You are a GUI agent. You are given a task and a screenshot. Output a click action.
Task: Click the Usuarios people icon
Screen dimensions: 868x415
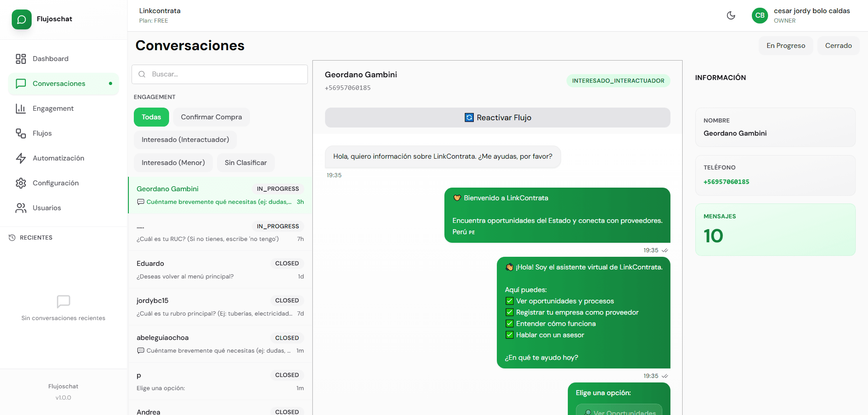click(x=21, y=208)
